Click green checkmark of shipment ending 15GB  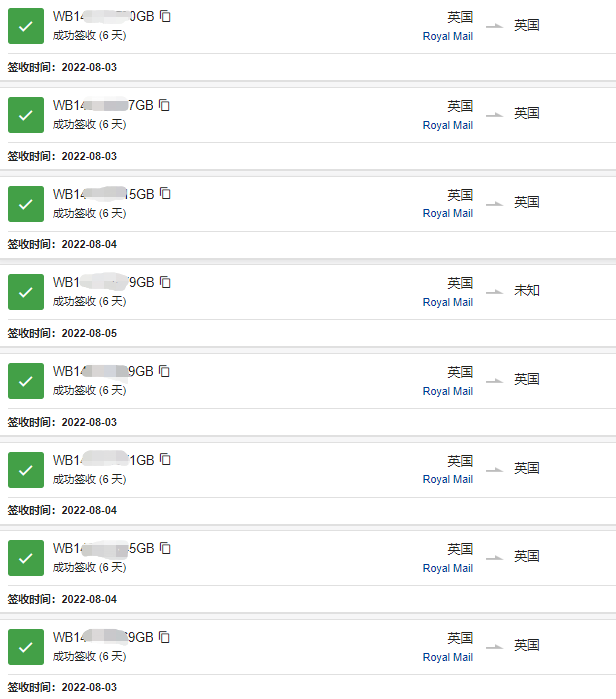point(26,203)
